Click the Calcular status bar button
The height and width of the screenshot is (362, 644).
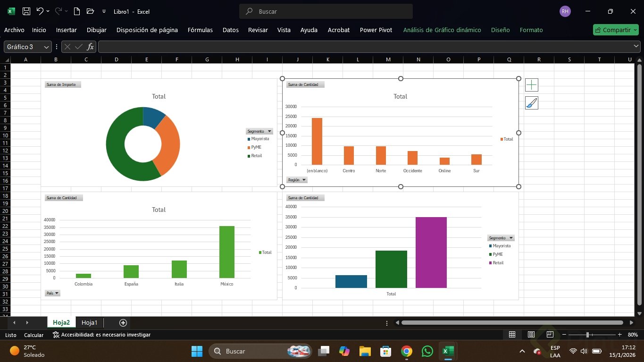point(34,335)
